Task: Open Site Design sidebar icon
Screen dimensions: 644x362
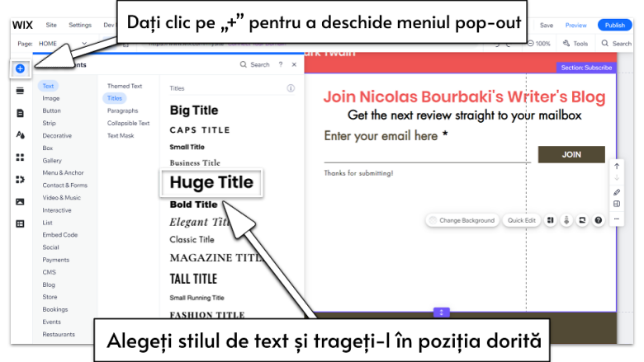Action: click(20, 134)
